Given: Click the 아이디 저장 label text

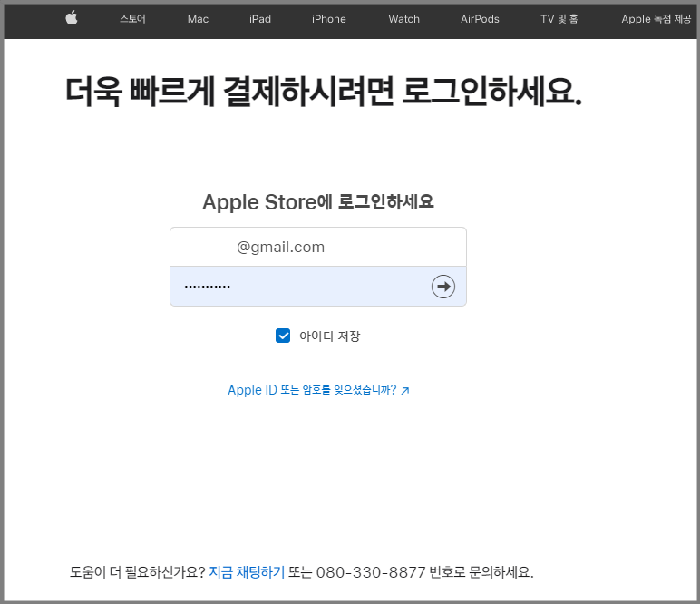Looking at the screenshot, I should tap(329, 336).
